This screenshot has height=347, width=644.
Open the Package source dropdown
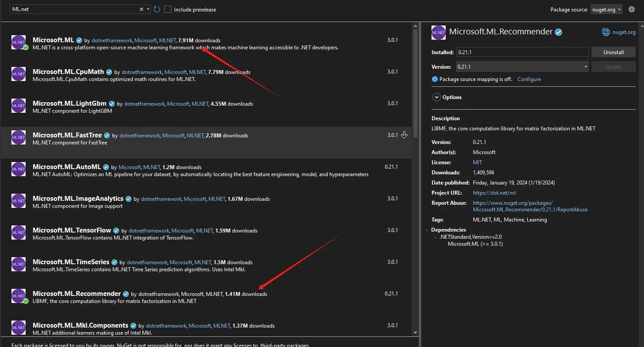(x=606, y=10)
